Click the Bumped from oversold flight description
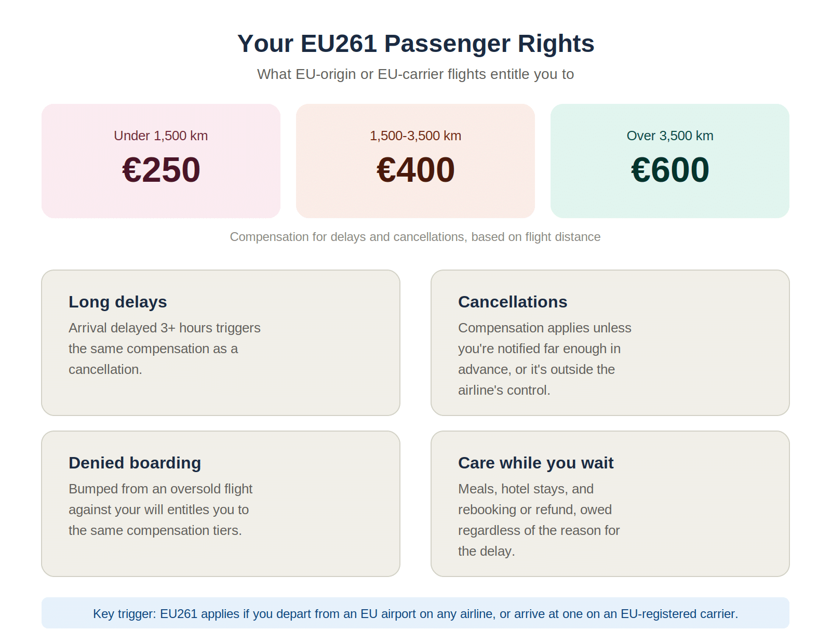Viewport: 831px width, 644px height. 160,509
